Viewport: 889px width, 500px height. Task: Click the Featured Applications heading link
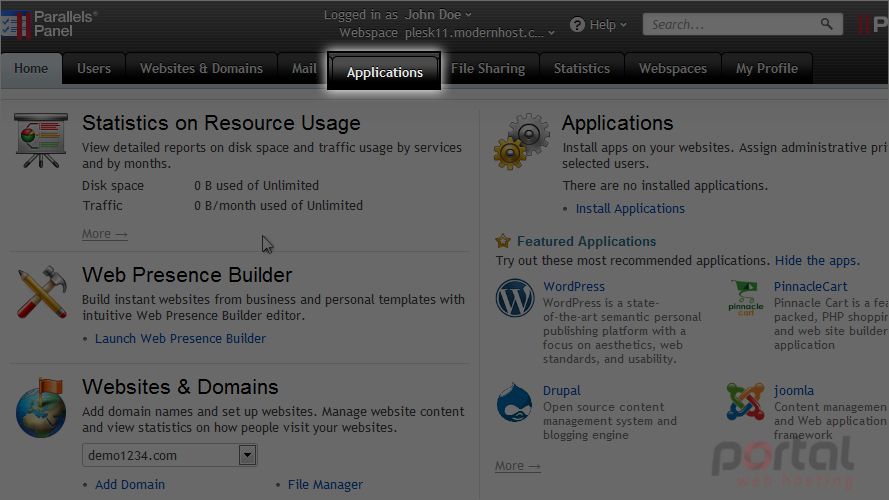point(586,241)
